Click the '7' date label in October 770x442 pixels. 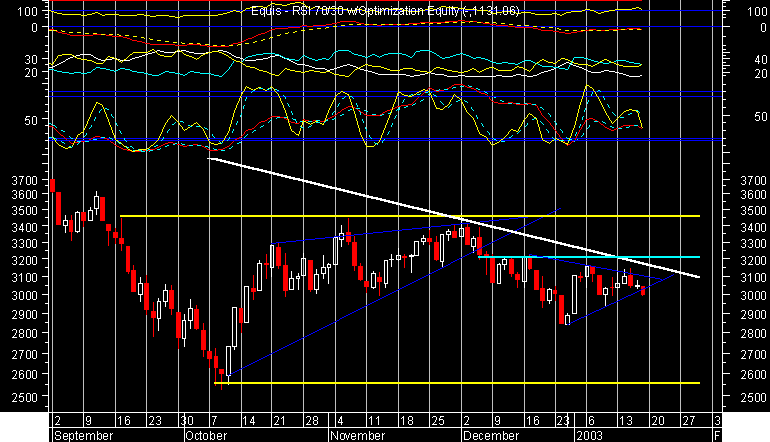point(214,421)
